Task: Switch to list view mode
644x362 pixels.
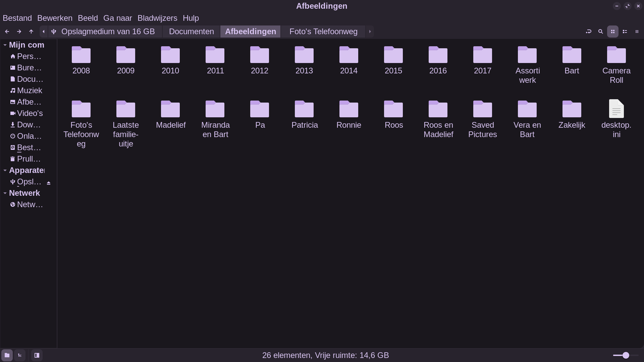Action: pos(625,32)
